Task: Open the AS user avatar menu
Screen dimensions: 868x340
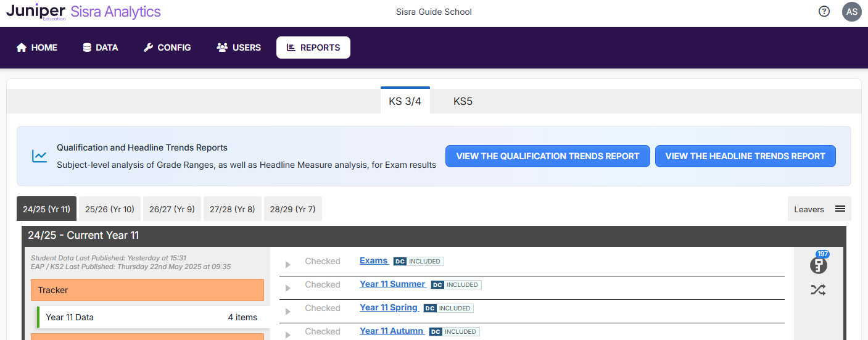Action: click(x=851, y=12)
